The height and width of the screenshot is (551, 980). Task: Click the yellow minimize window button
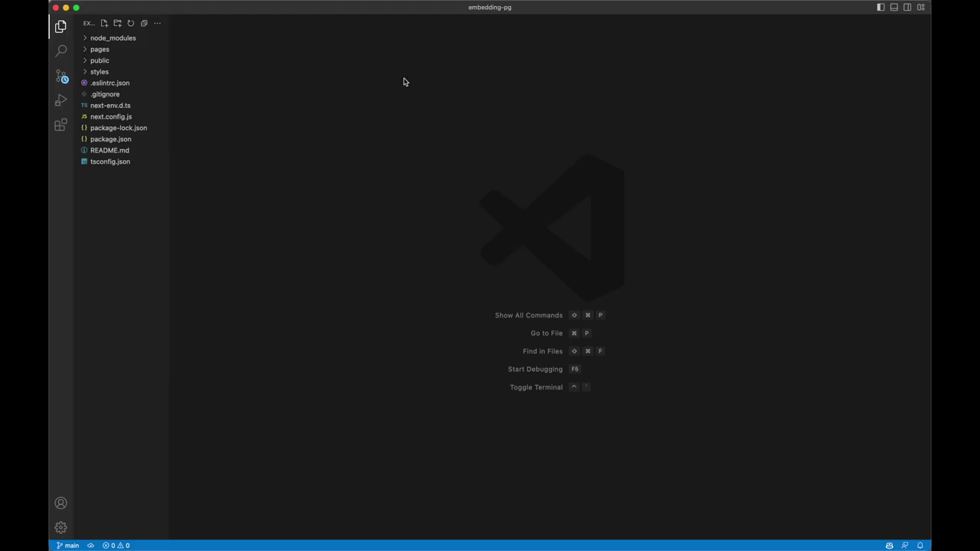(x=66, y=8)
